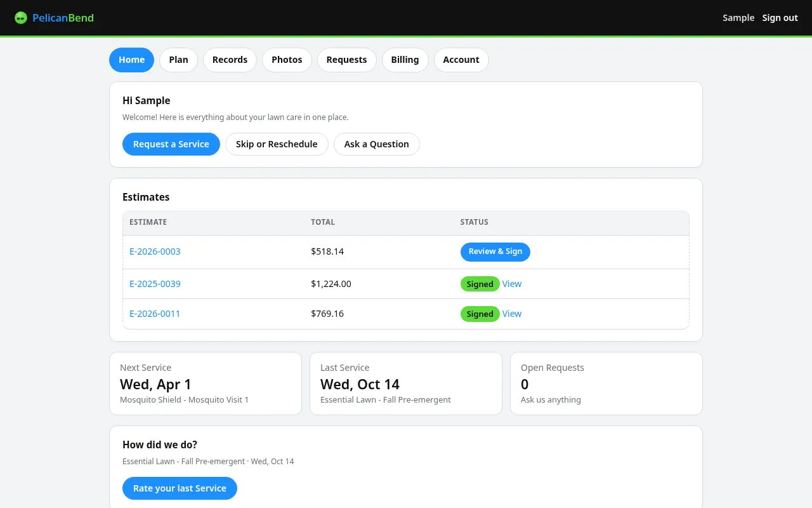Switch to the Plan tab
The width and height of the screenshot is (812, 508).
pyautogui.click(x=178, y=60)
